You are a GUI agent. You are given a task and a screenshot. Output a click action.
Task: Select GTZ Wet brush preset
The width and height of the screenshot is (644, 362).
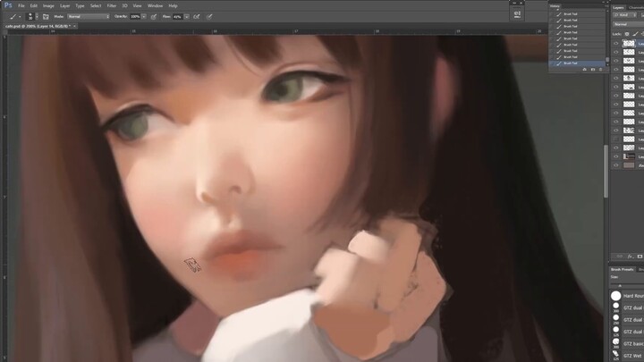[x=627, y=355]
